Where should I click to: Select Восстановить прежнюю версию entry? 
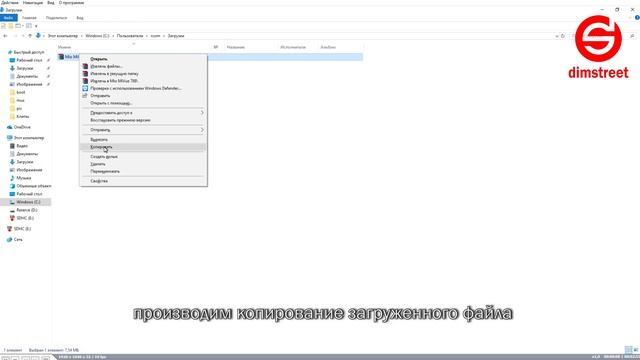point(143,120)
